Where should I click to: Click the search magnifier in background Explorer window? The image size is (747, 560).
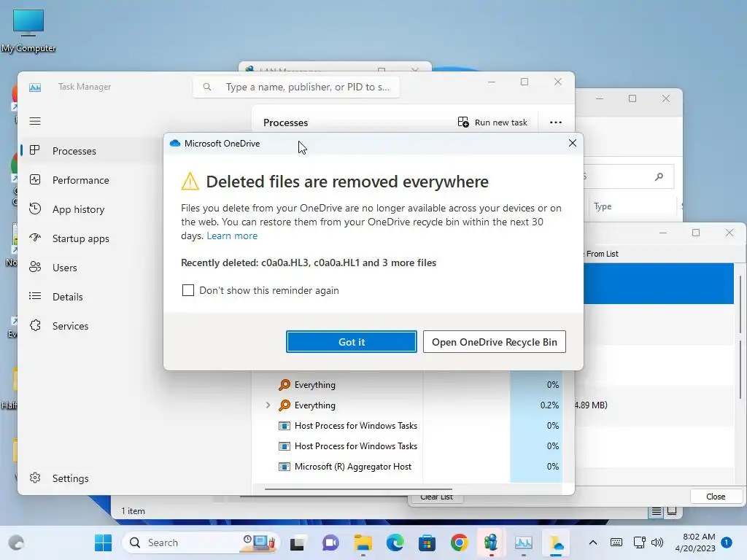tap(659, 176)
